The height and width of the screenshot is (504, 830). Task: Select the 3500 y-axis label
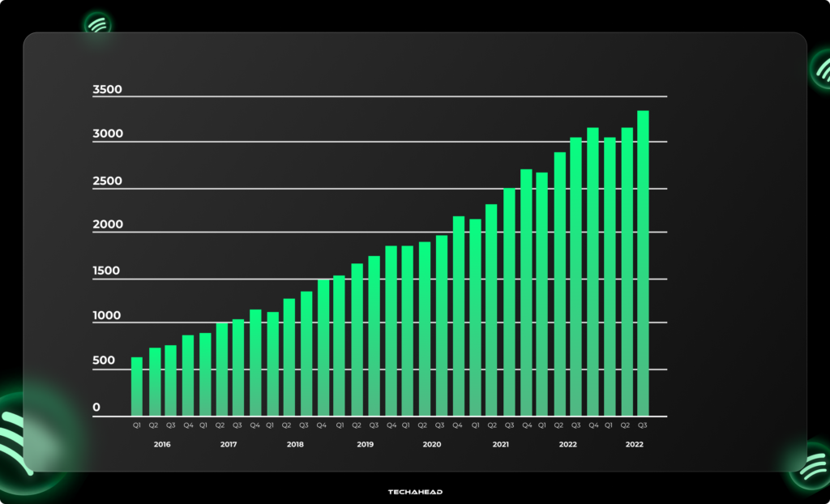tap(108, 89)
